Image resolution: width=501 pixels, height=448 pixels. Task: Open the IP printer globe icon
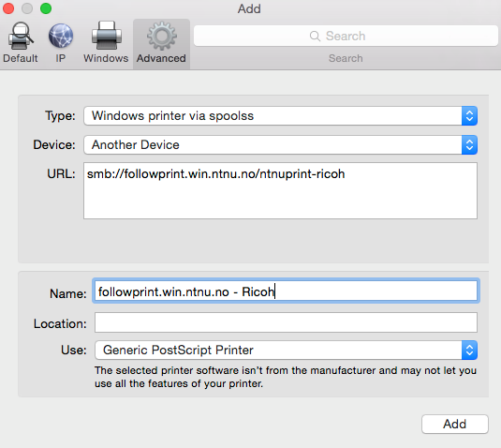point(61,36)
